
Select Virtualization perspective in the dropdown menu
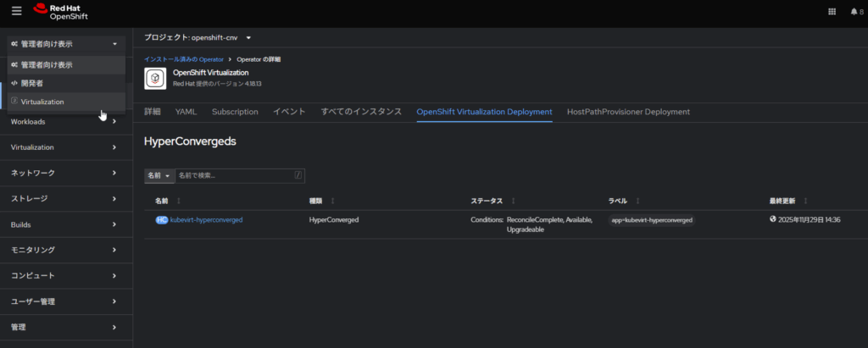click(66, 102)
